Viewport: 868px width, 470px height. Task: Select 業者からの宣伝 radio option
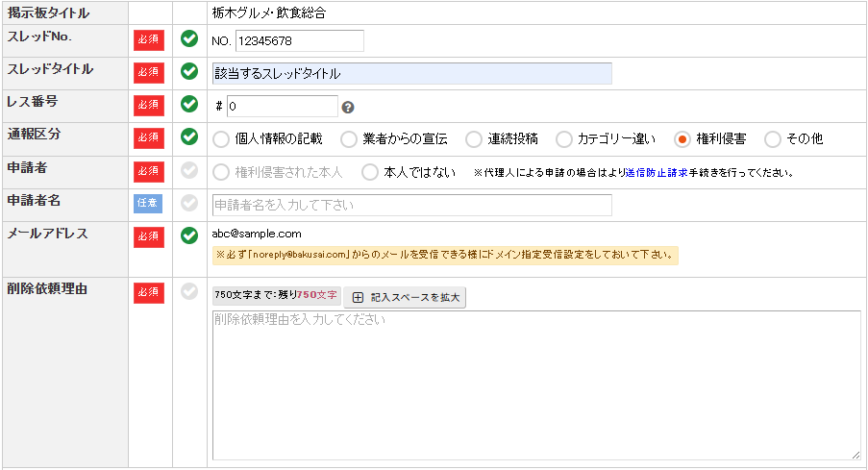[x=349, y=139]
